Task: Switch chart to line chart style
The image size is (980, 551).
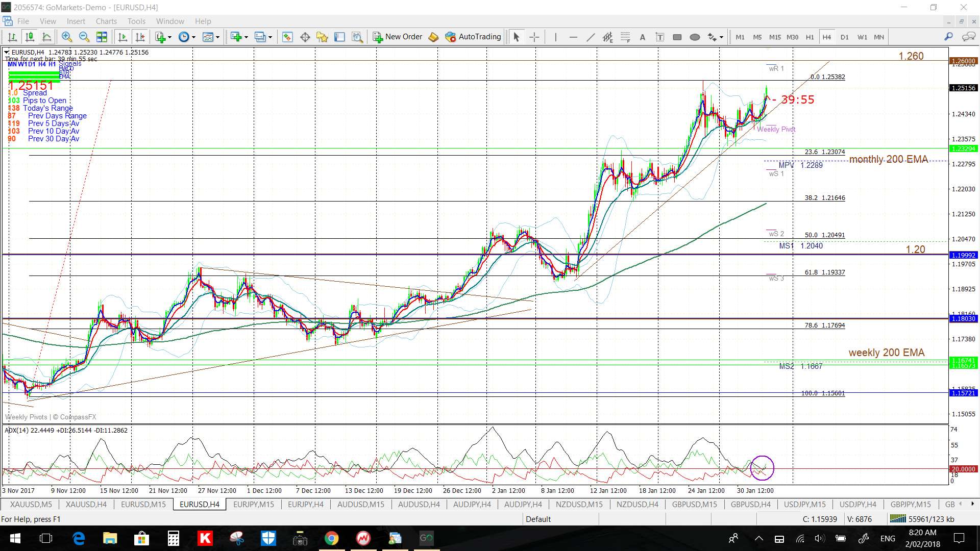Action: pos(47,37)
